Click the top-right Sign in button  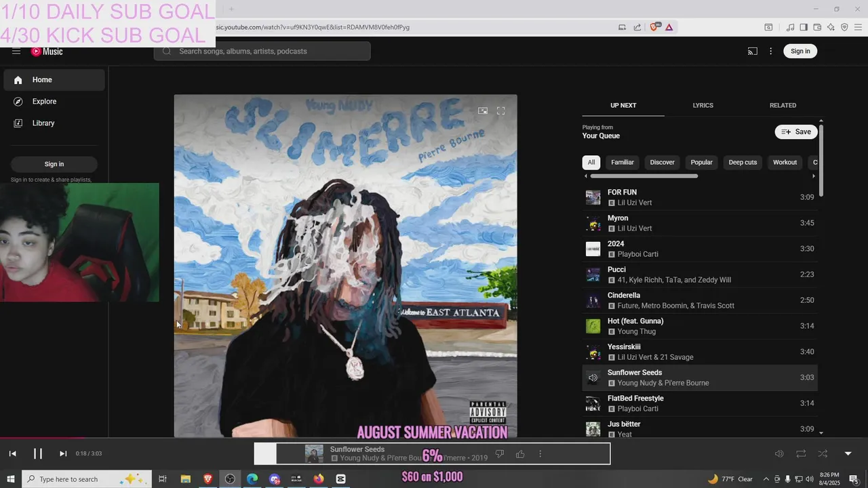tap(800, 51)
